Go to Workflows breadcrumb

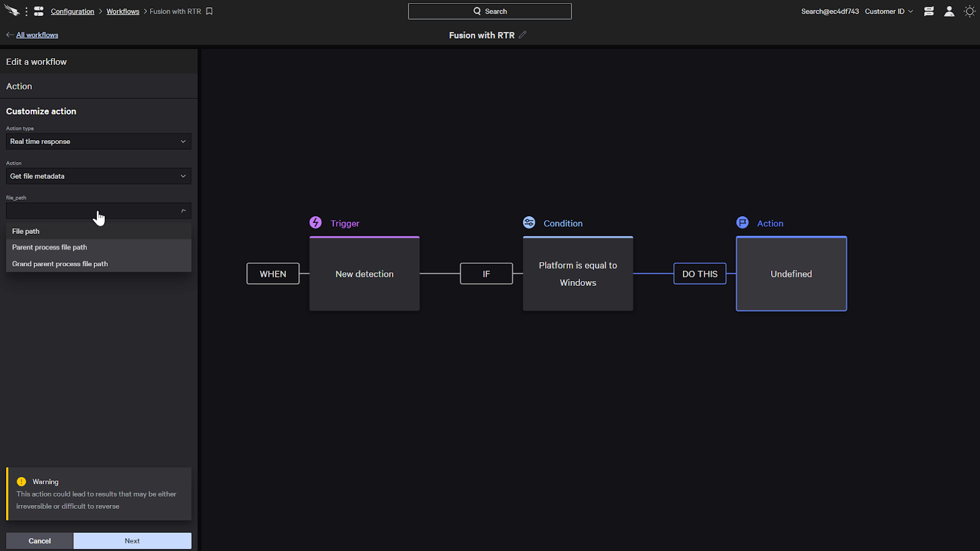coord(123,11)
